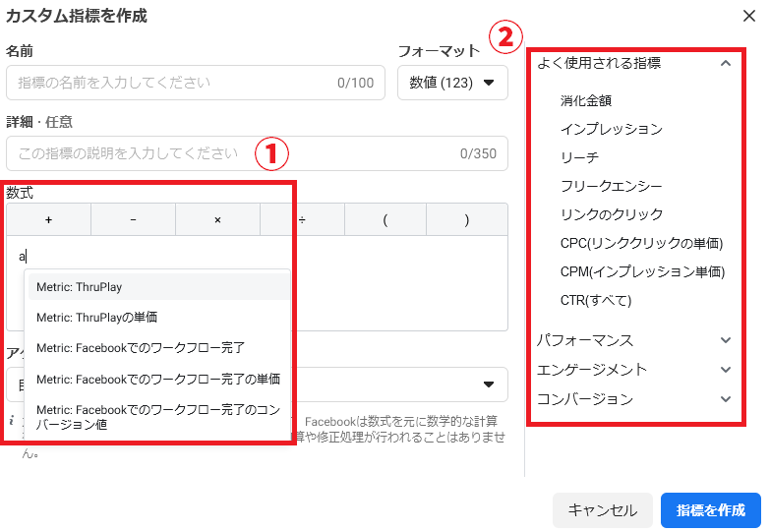Expand the コンバージョン section
This screenshot has width=770, height=532.
click(x=725, y=399)
